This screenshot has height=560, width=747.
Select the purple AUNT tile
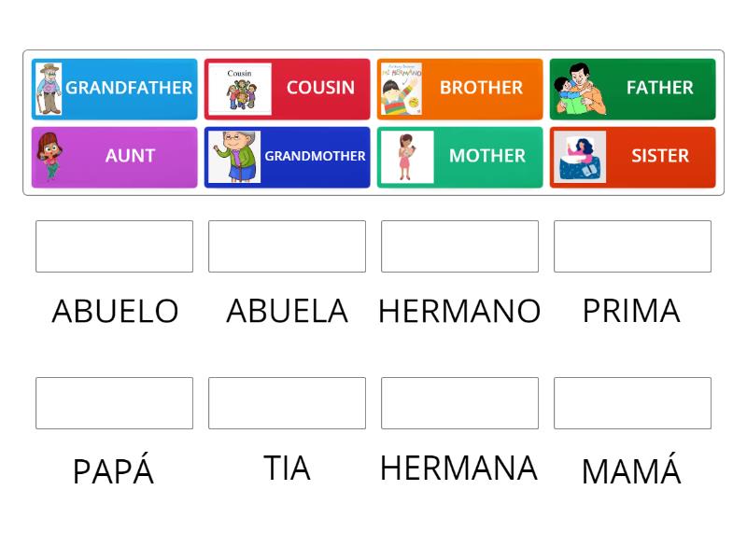[131, 157]
